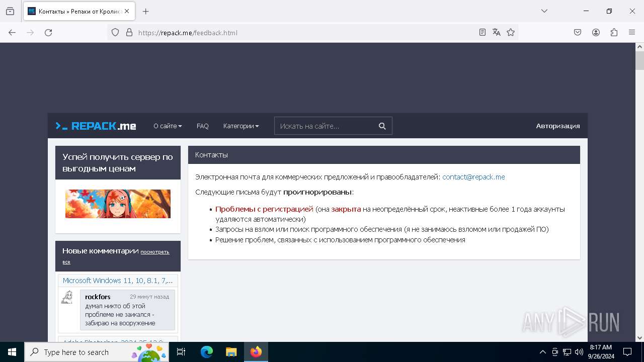Open the volume speaker tray icon
The width and height of the screenshot is (644, 362).
(x=579, y=352)
